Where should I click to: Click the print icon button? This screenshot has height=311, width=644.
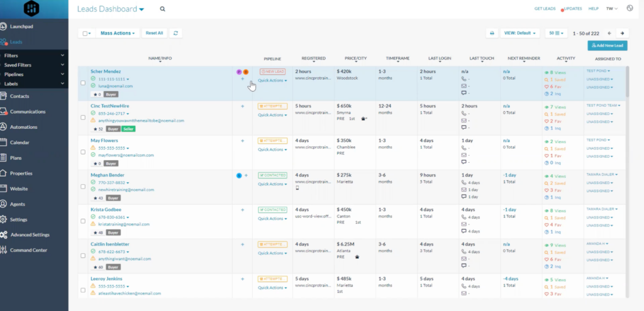pos(492,33)
